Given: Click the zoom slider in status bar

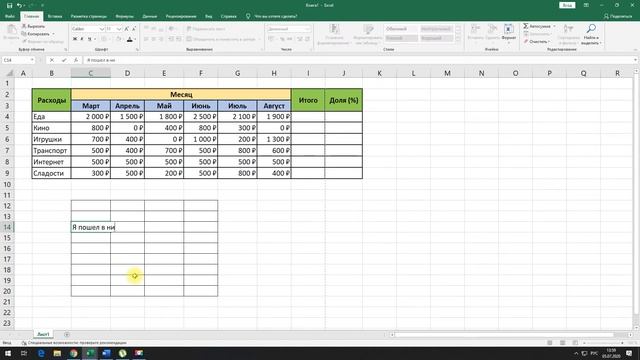Looking at the screenshot, I should pos(604,343).
